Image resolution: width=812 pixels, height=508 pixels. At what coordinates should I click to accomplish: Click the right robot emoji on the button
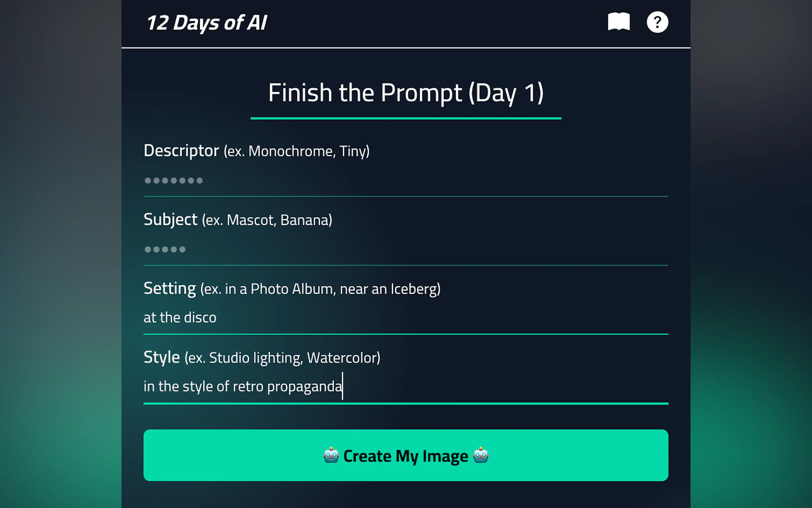click(481, 455)
